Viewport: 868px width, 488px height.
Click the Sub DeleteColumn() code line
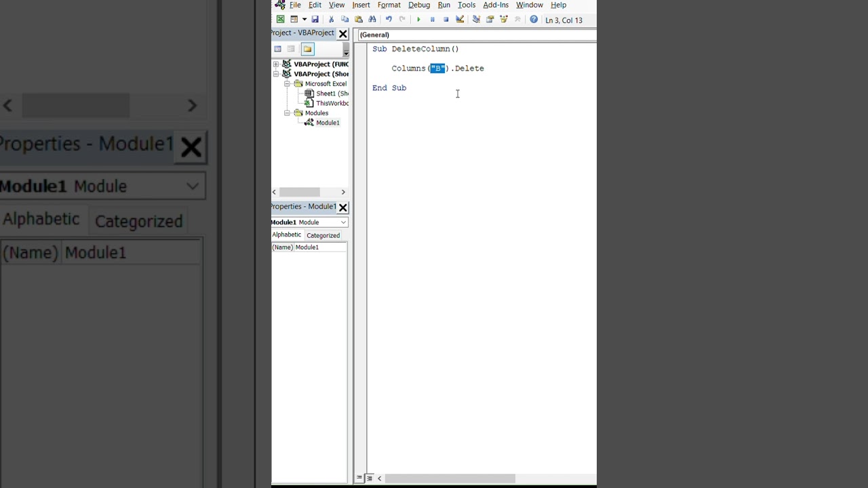415,49
